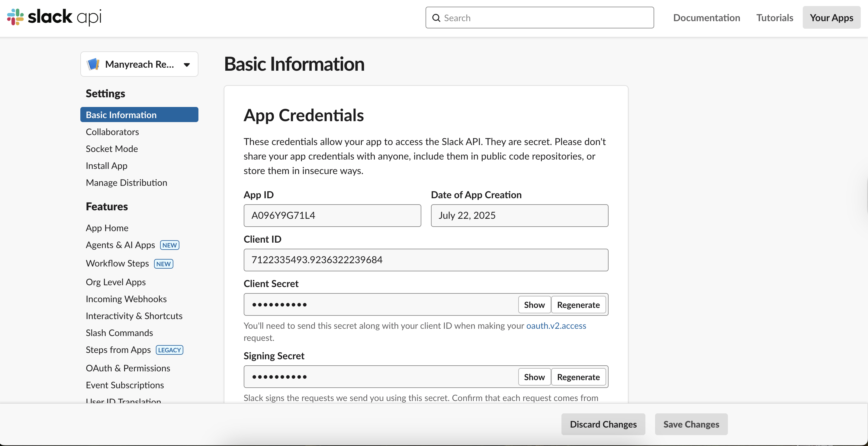This screenshot has width=868, height=446.
Task: Click the LEGACY badge beside Steps from Apps
Action: [x=169, y=350]
